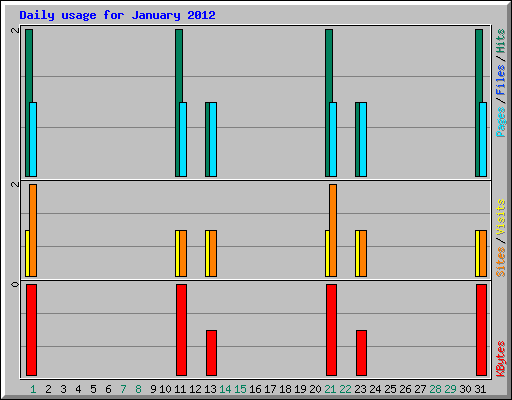512x400 pixels.
Task: Click the green day label "1" on the axis
Action: pos(33,389)
